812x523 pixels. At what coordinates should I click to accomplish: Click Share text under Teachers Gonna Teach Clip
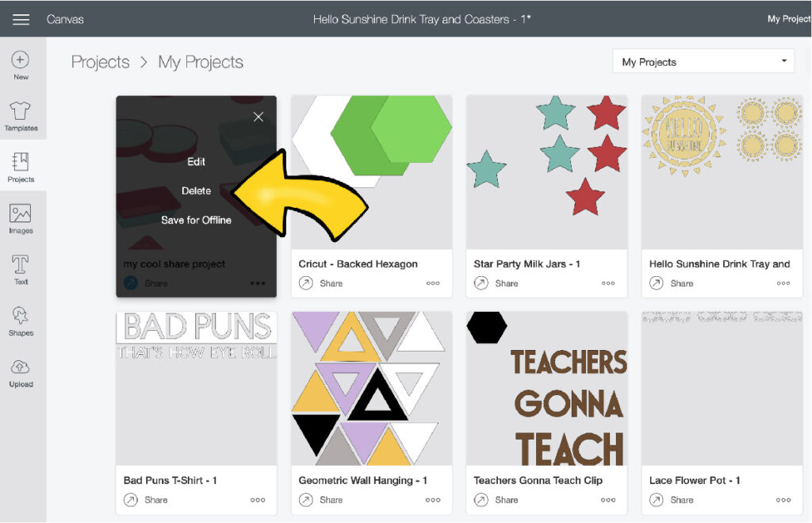click(x=507, y=500)
